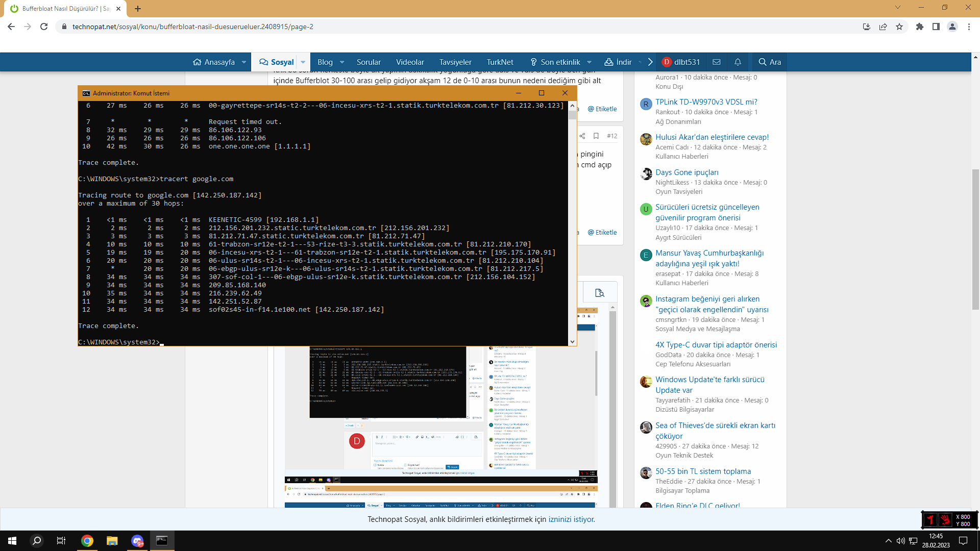Show more nav items with the chevron
The image size is (980, 551).
click(650, 62)
